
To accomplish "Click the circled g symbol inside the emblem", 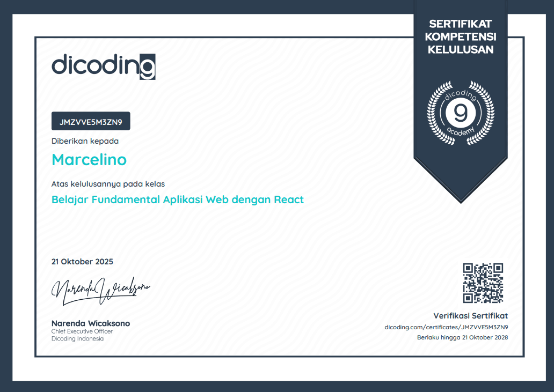I will pos(461,113).
